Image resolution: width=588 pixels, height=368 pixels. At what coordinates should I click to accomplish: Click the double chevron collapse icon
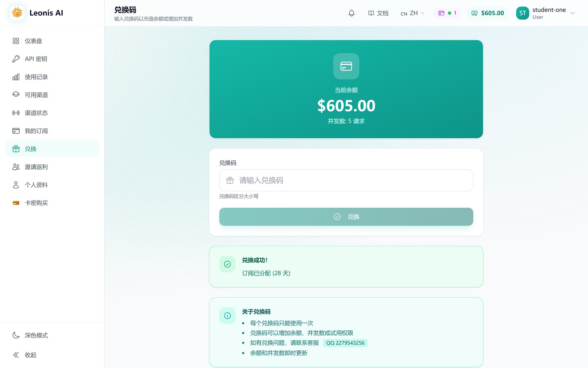16,355
